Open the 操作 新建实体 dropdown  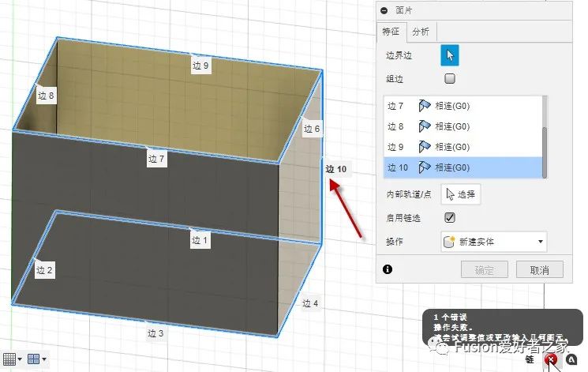pos(493,242)
